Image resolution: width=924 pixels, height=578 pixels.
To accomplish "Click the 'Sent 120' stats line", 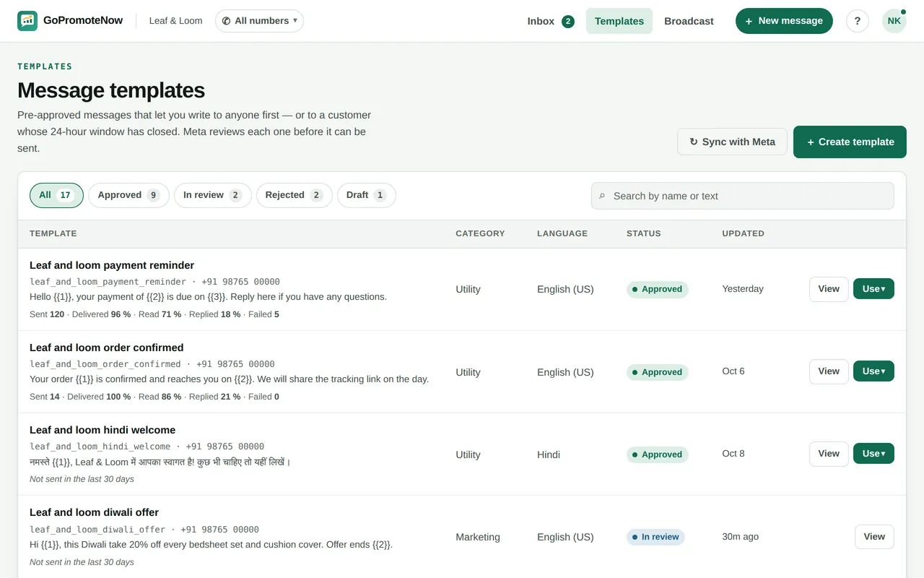I will pyautogui.click(x=154, y=314).
